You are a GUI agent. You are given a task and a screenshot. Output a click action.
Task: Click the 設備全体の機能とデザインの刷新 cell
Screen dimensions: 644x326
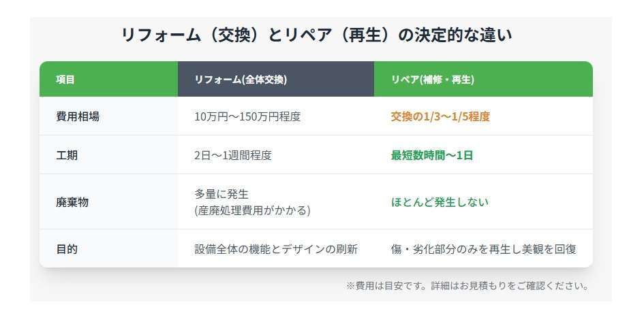(276, 249)
